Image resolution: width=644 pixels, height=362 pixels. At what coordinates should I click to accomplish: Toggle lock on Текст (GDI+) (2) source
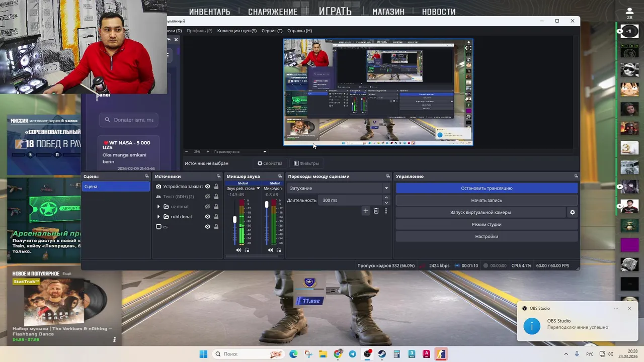point(216,197)
